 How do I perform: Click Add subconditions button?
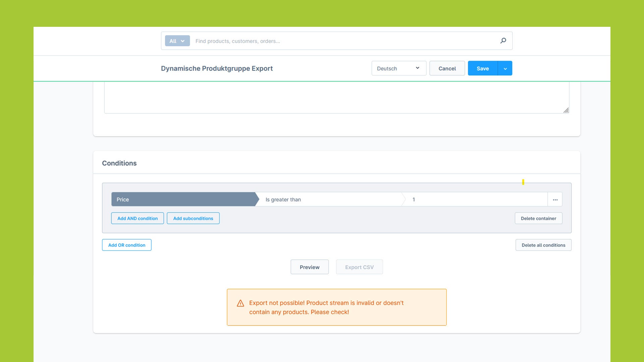(x=193, y=218)
